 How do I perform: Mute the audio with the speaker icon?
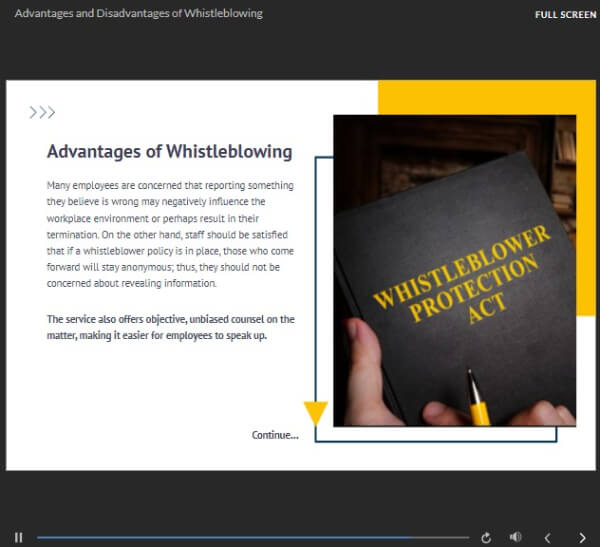[x=515, y=537]
